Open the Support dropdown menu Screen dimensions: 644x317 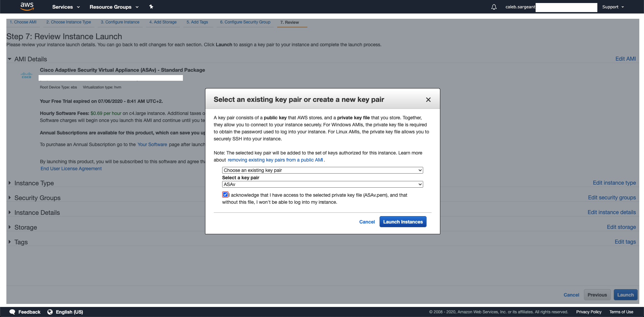[x=613, y=7]
